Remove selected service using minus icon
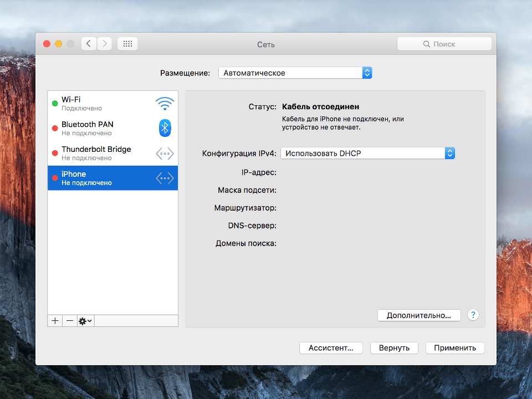Screen dimensions: 532x399 (69, 320)
